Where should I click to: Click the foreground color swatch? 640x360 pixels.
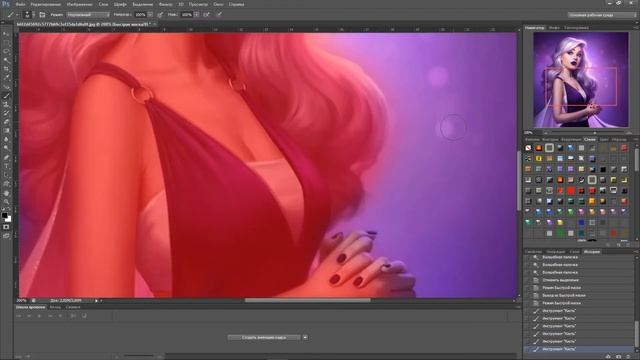(4, 216)
